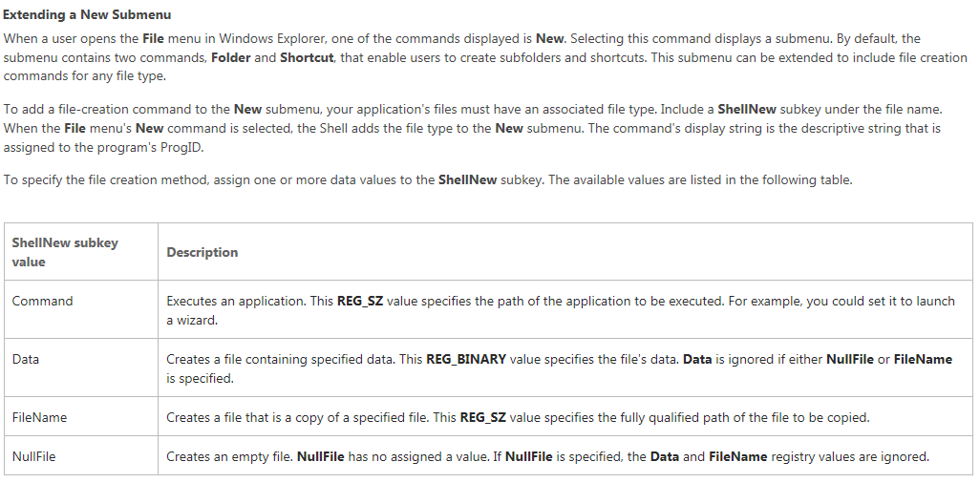
Task: Click bold 'REG_SZ' in the Command description
Action: (360, 302)
